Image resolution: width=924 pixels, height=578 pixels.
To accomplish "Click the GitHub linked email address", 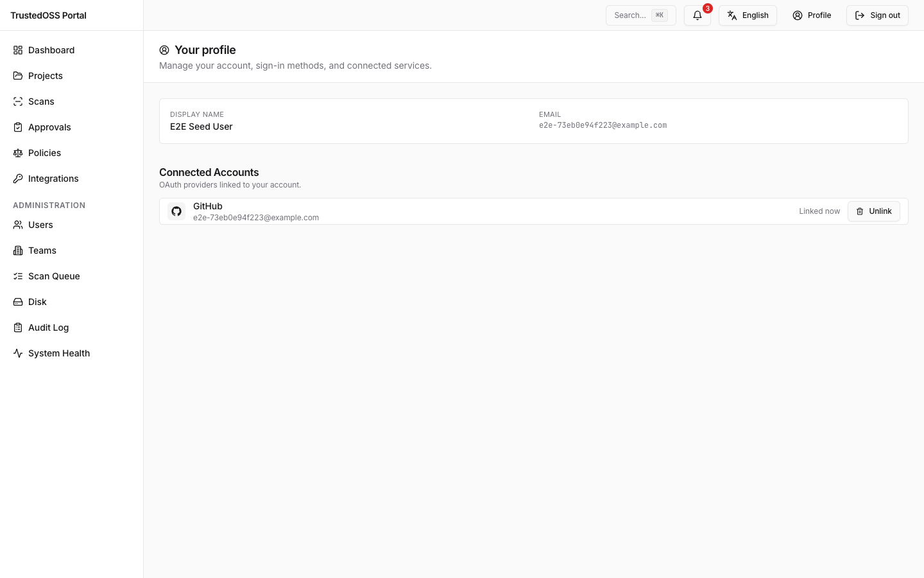I will tap(256, 218).
